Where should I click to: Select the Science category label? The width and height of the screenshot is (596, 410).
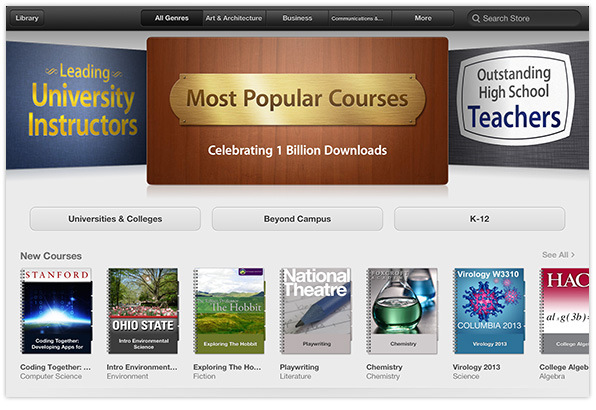pos(466,376)
